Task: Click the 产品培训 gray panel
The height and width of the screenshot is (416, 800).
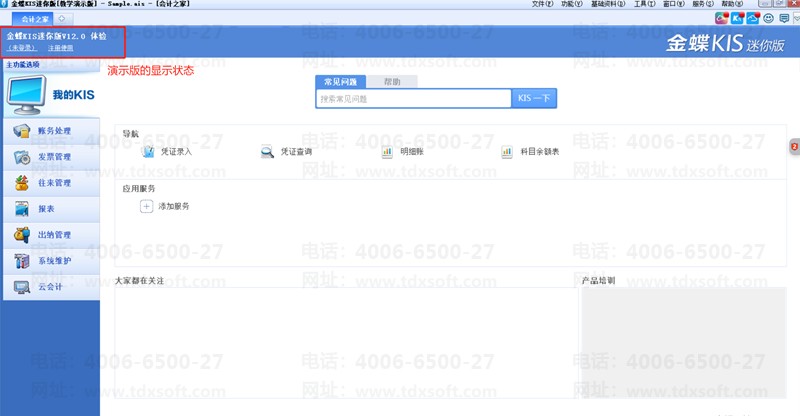Action: 684,343
